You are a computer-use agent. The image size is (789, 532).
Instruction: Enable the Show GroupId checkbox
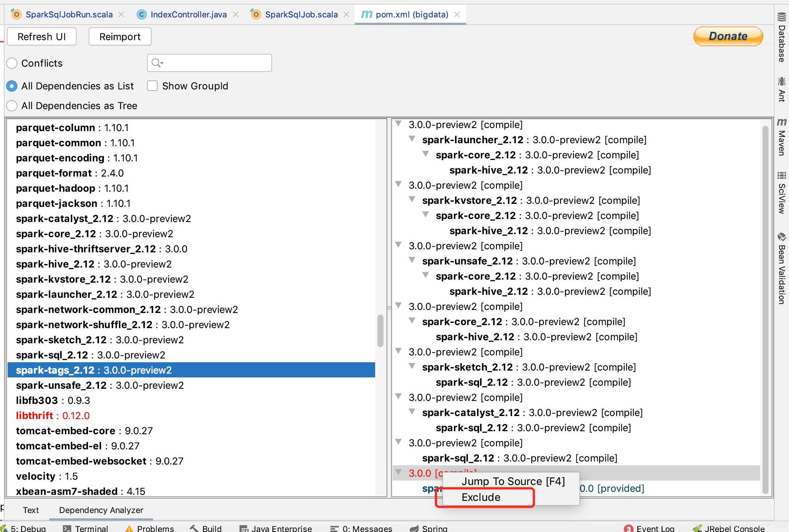pos(152,86)
